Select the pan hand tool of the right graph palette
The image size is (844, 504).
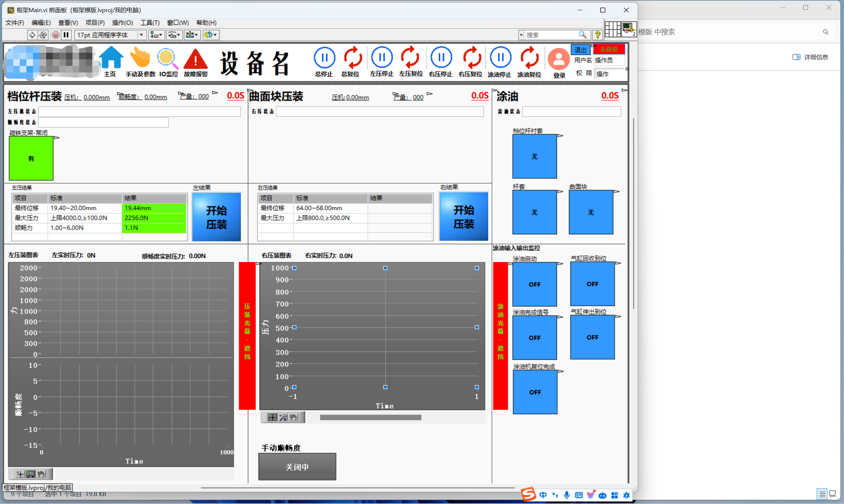(x=293, y=417)
